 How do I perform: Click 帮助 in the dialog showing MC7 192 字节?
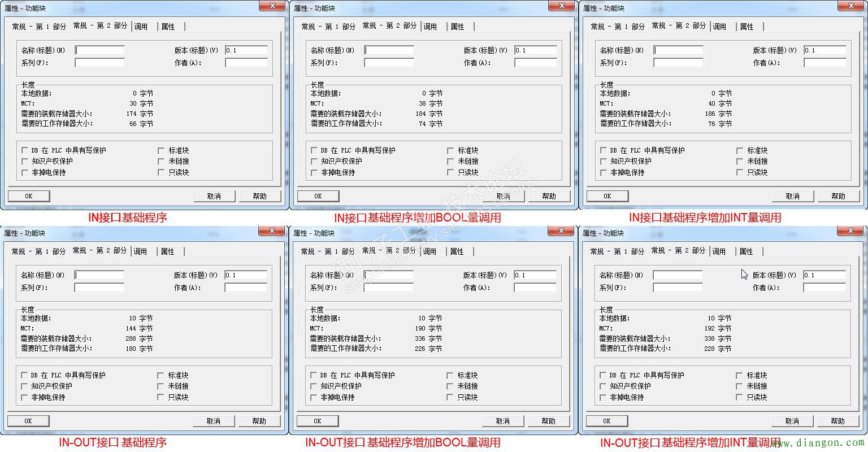(837, 421)
